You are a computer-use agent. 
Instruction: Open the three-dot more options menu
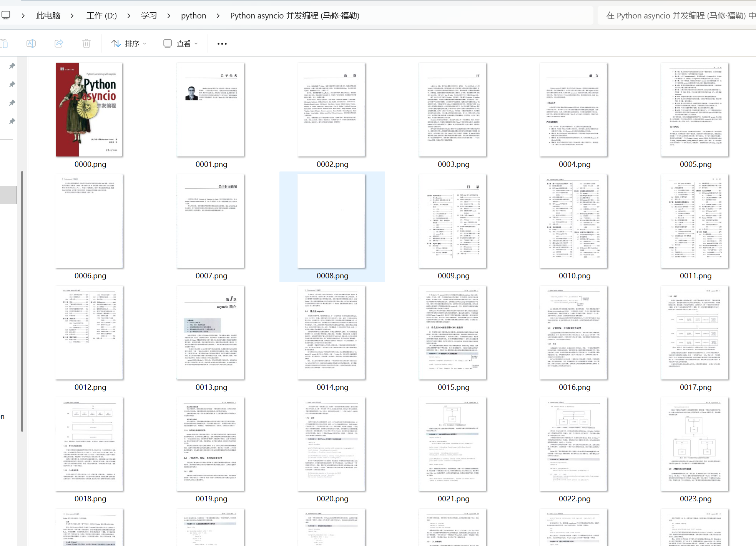pos(222,43)
